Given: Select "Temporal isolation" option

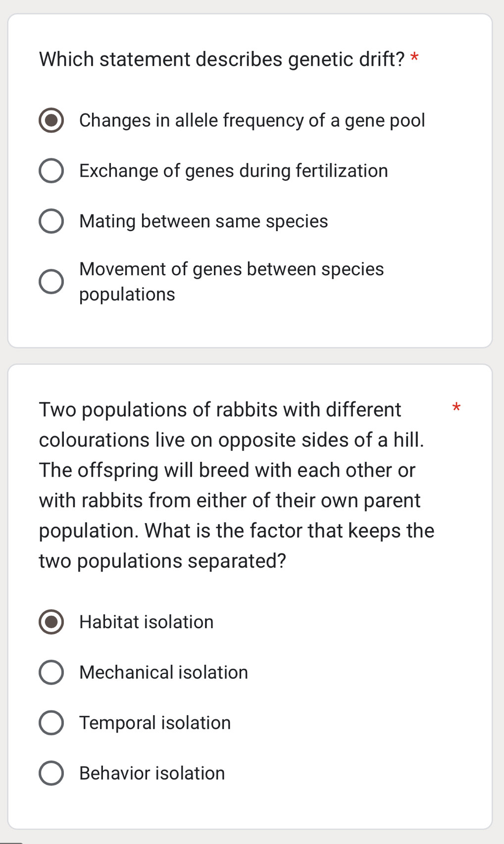Looking at the screenshot, I should pyautogui.click(x=51, y=723).
